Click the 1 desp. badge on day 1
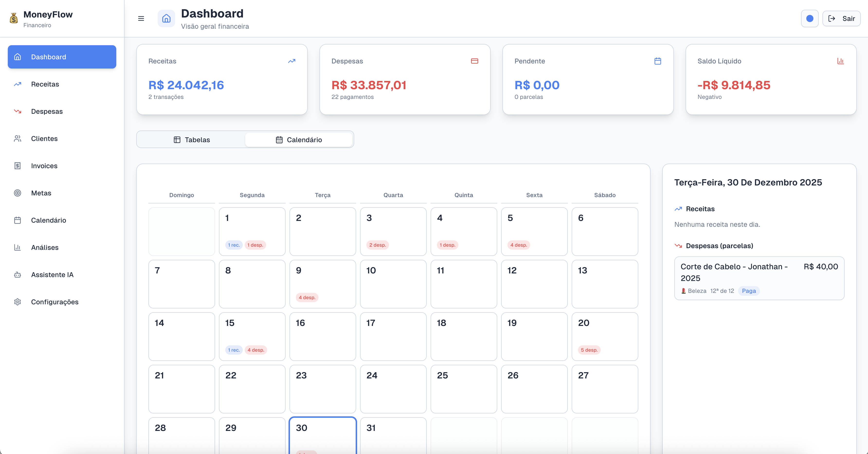This screenshot has width=868, height=454. 255,245
